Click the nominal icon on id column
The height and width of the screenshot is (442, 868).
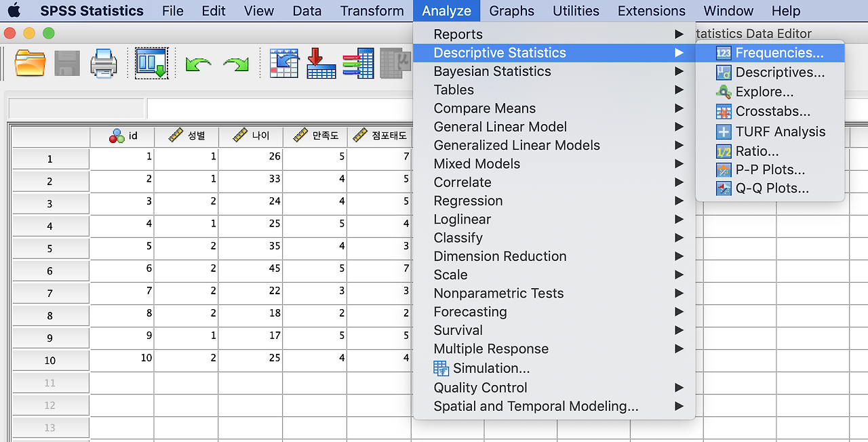(x=117, y=136)
